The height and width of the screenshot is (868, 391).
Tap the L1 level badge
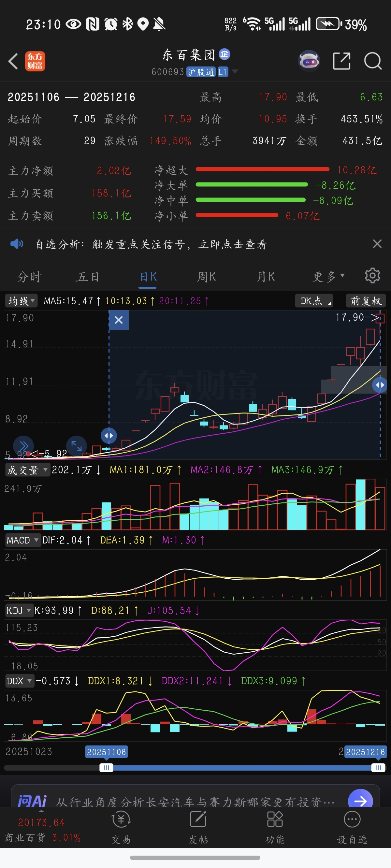223,72
